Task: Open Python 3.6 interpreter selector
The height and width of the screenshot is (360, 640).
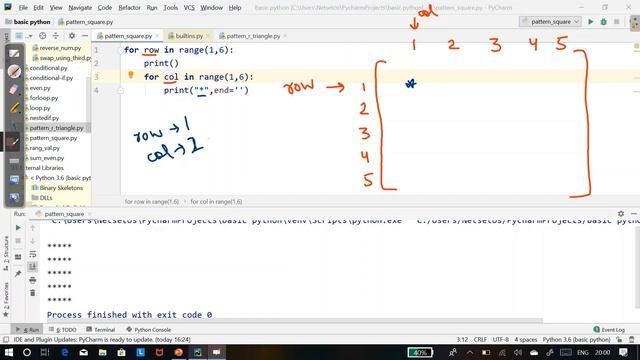Action: pos(576,340)
